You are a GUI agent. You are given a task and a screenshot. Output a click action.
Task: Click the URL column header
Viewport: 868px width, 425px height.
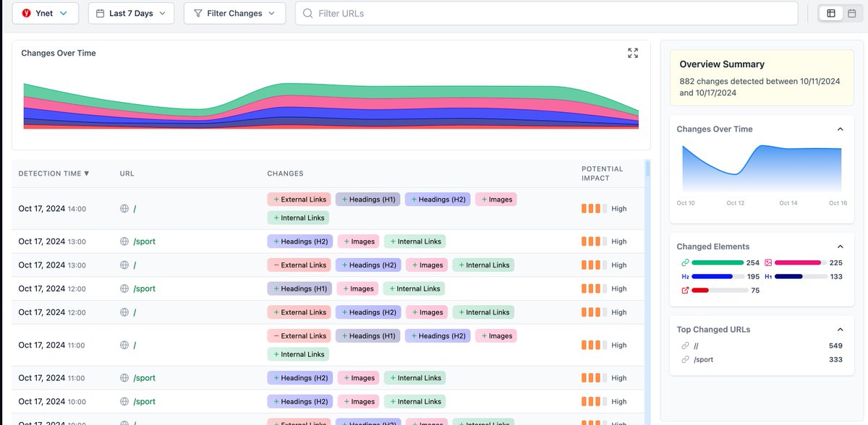tap(127, 173)
